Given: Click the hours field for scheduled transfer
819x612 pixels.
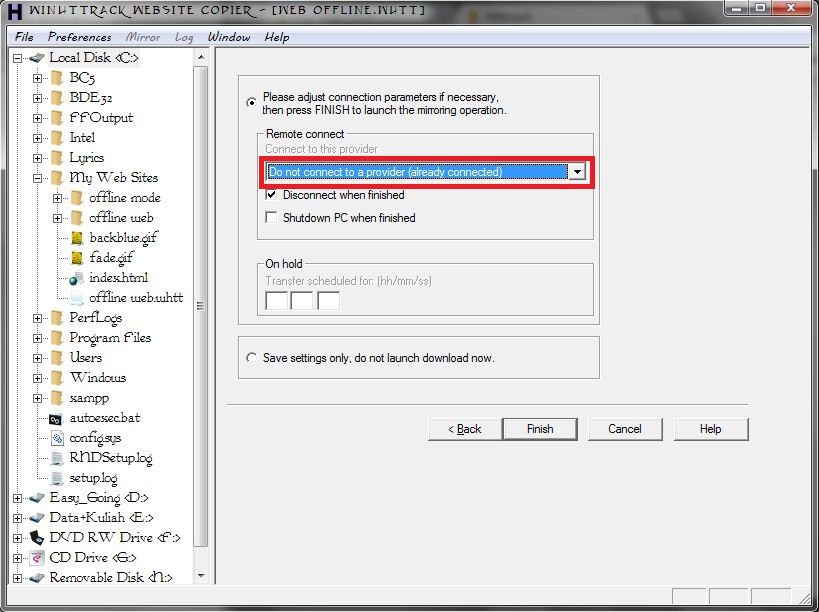Looking at the screenshot, I should pos(276,301).
